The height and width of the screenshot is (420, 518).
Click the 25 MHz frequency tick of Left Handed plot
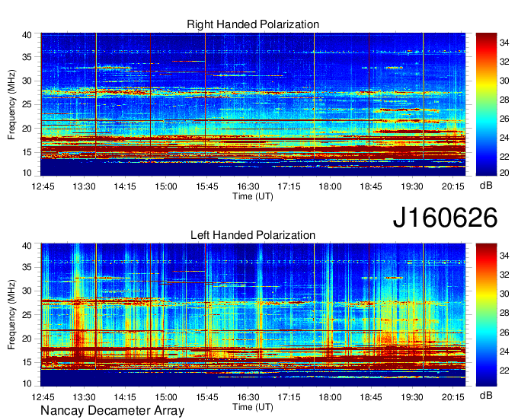click(x=27, y=315)
